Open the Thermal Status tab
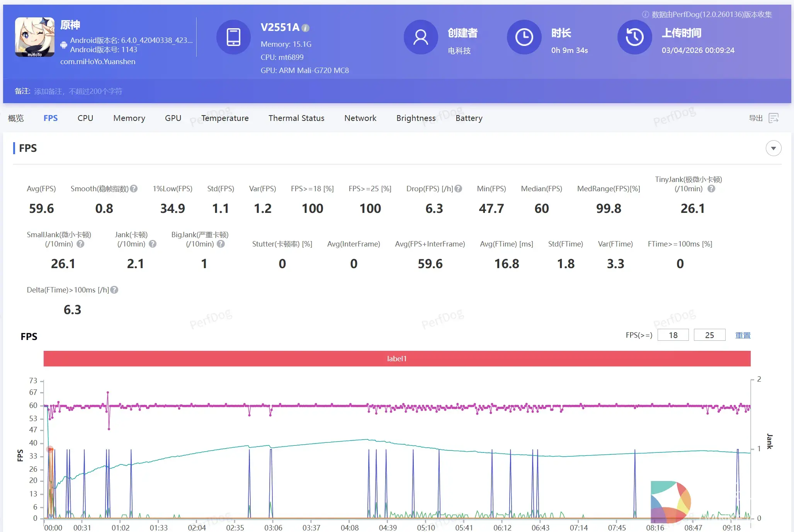Image resolution: width=794 pixels, height=532 pixels. pyautogui.click(x=296, y=118)
